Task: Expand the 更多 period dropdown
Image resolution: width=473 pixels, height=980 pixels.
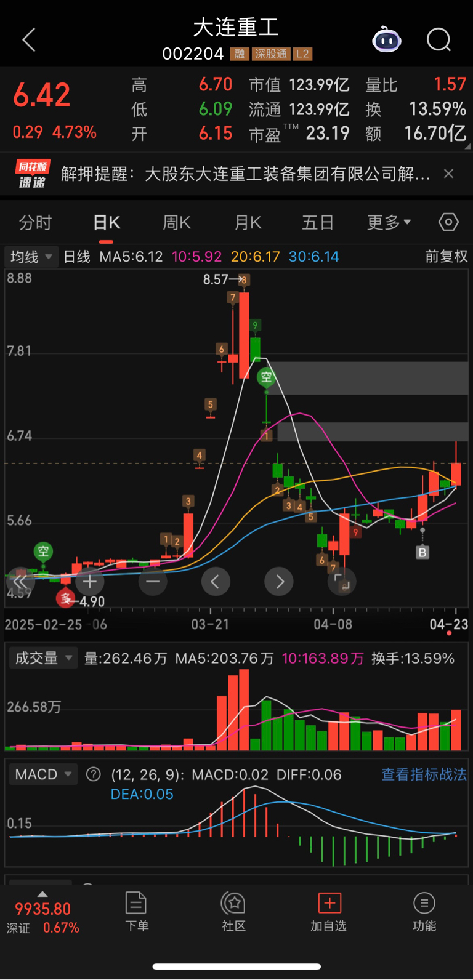Action: coord(389,222)
